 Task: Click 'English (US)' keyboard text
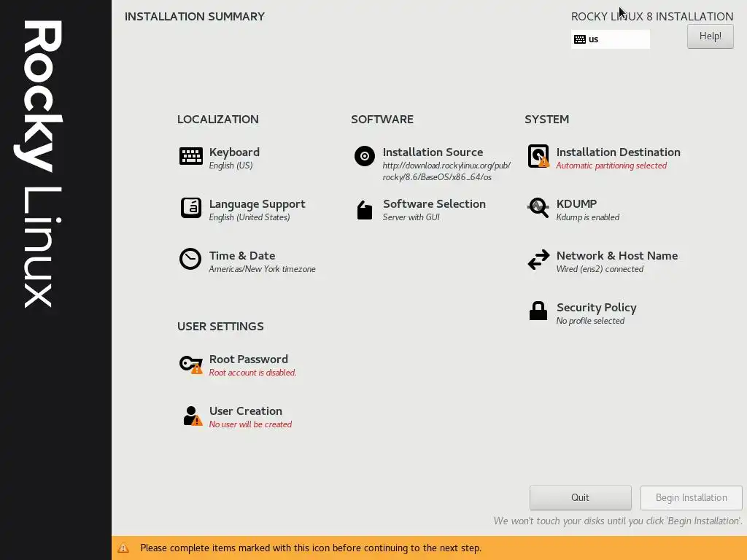231,166
